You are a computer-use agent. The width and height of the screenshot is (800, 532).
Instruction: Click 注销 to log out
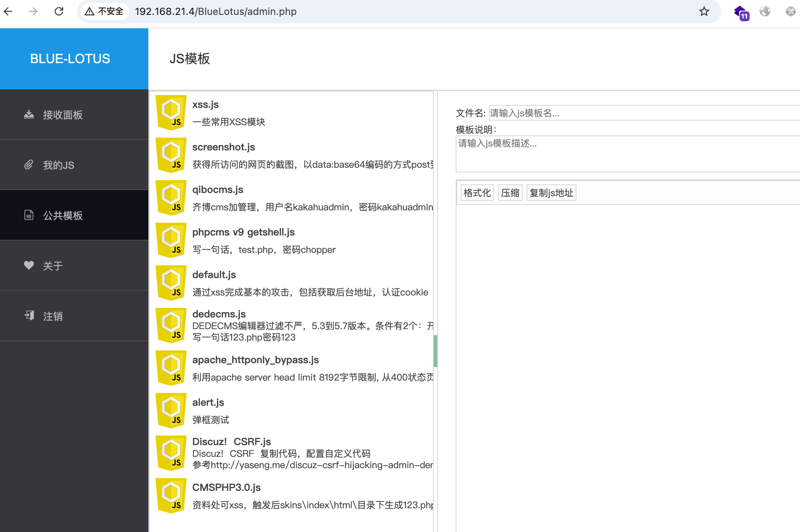coord(74,316)
